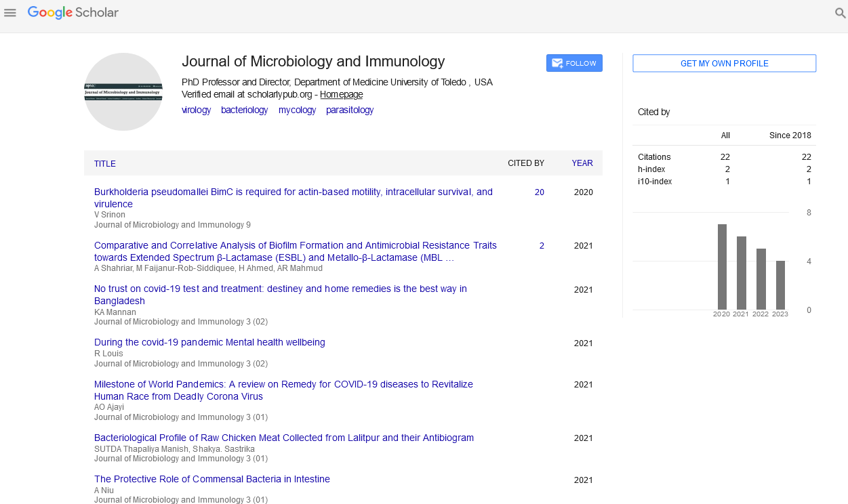The image size is (848, 504).
Task: Select the mycology interest tag
Action: pyautogui.click(x=297, y=110)
